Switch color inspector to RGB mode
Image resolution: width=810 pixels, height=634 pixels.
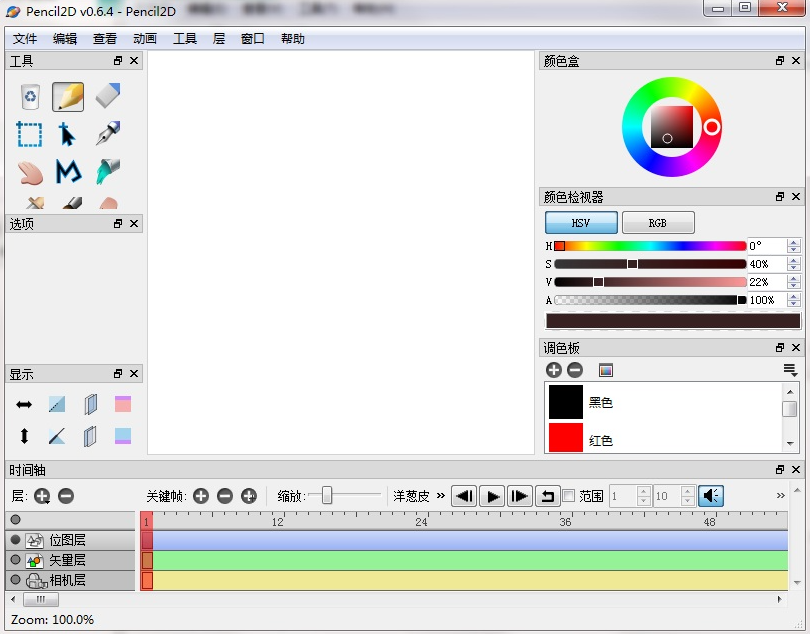click(x=658, y=222)
